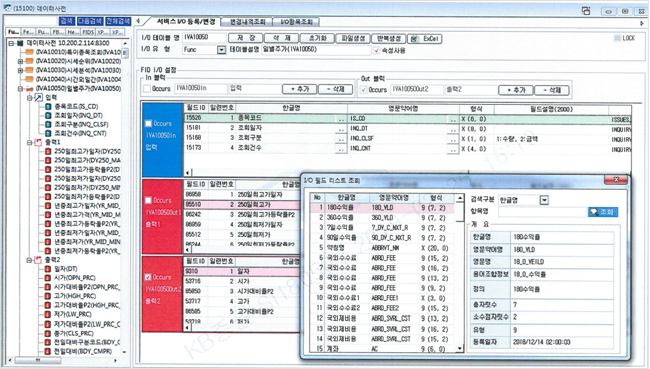Click the ellipsis button beside 종목코드 한글명
This screenshot has height=369, width=650.
[341, 119]
